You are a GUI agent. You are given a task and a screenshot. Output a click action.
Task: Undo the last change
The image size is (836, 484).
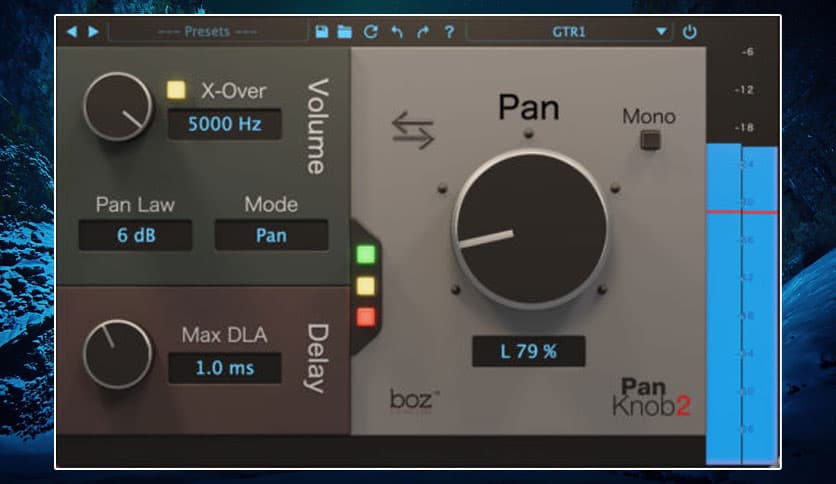point(397,32)
